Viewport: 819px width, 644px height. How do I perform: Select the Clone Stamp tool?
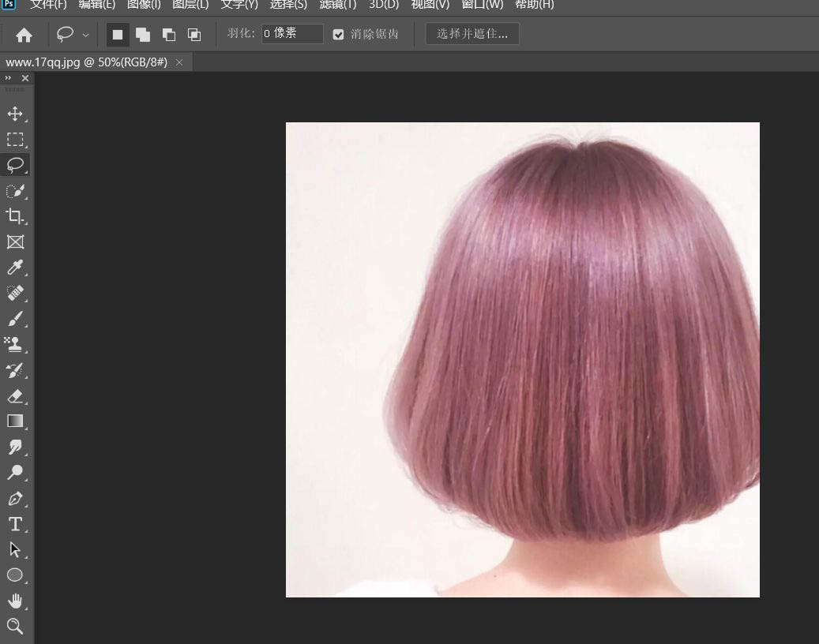point(16,344)
